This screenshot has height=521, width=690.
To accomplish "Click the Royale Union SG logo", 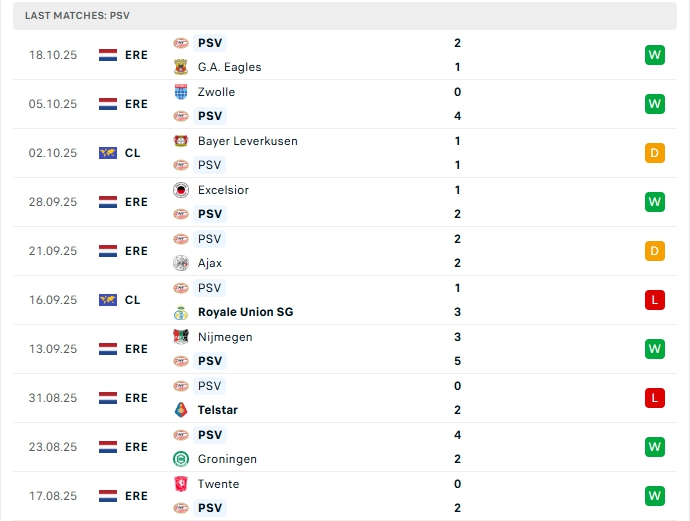I will [181, 312].
